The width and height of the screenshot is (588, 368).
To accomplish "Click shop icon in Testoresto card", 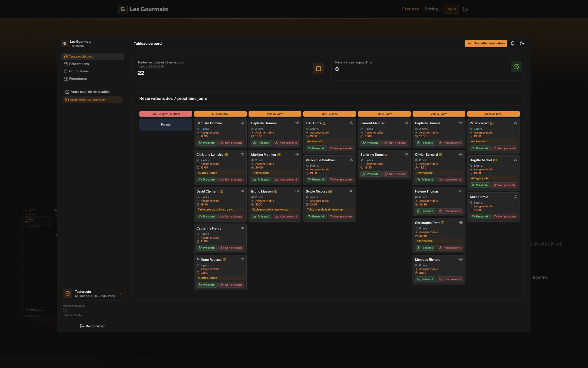I will coord(68,294).
